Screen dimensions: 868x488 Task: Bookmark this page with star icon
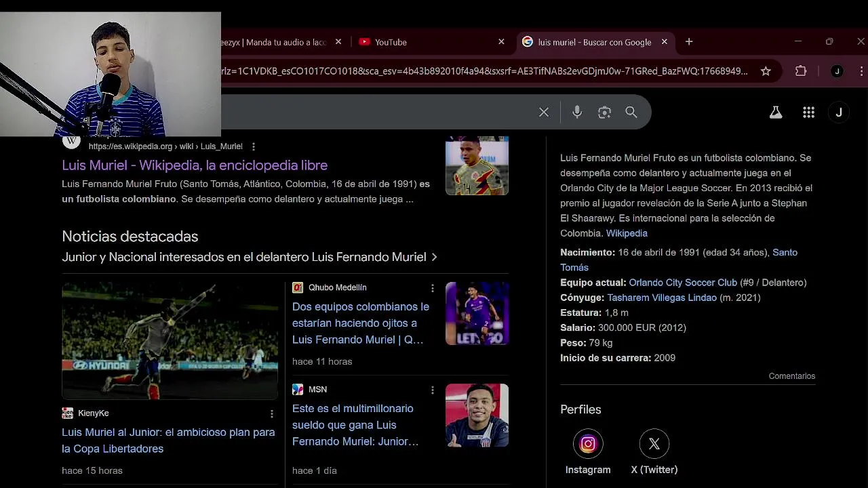coord(766,71)
